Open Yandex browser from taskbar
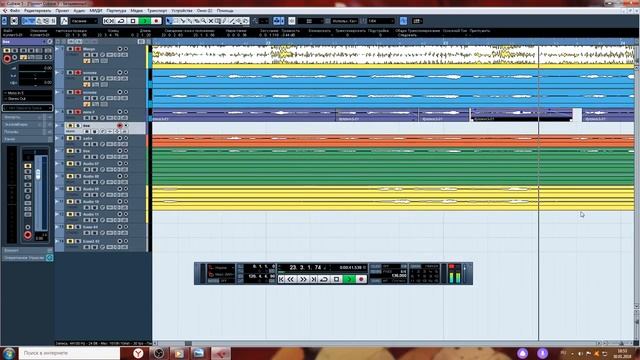The height and width of the screenshot is (360, 640). click(138, 353)
